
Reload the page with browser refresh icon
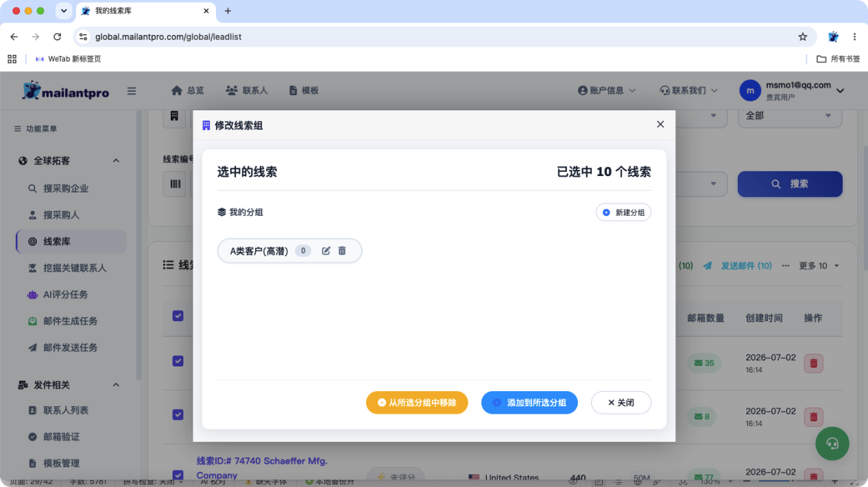(x=57, y=37)
